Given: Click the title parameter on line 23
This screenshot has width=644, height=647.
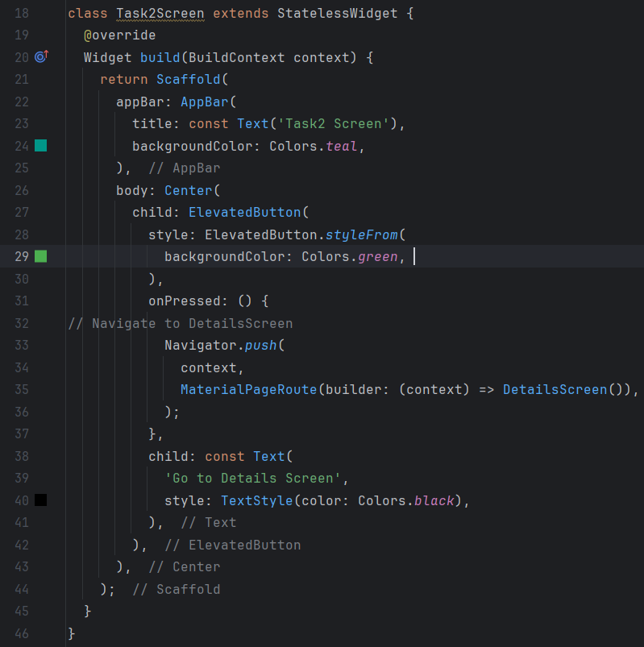Looking at the screenshot, I should point(152,124).
